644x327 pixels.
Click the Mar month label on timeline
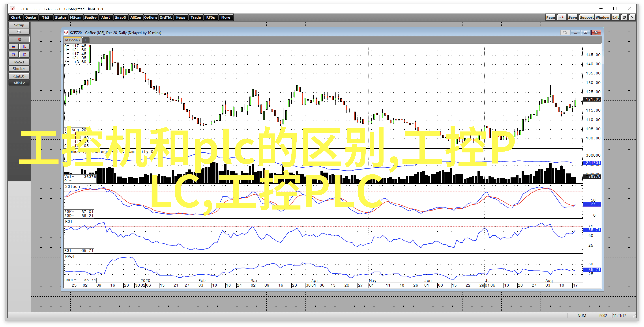coord(254,281)
